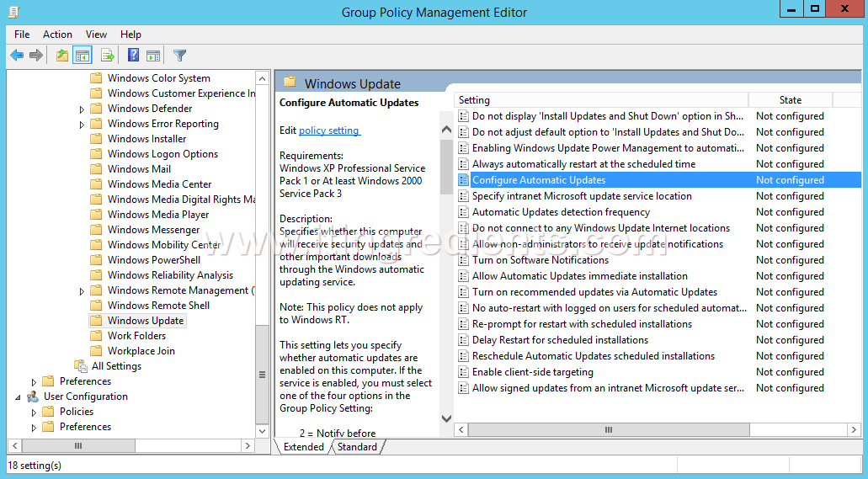868x479 pixels.
Task: Toggle Show/Hide Console Tree icon
Action: (x=83, y=56)
